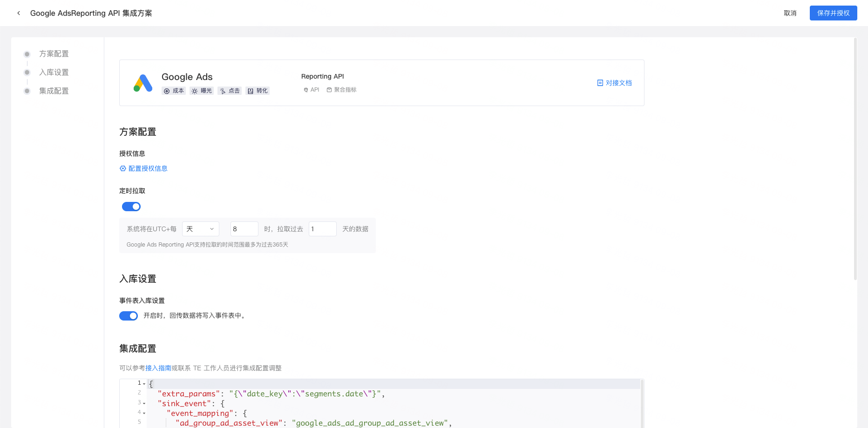Click the target icon on the 成本 tag
Viewport: 868px width, 428px height.
pyautogui.click(x=167, y=91)
